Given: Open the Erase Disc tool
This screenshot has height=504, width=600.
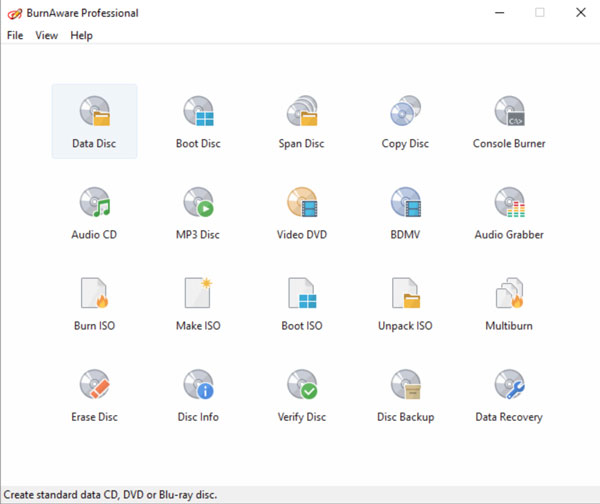Looking at the screenshot, I should click(x=95, y=395).
